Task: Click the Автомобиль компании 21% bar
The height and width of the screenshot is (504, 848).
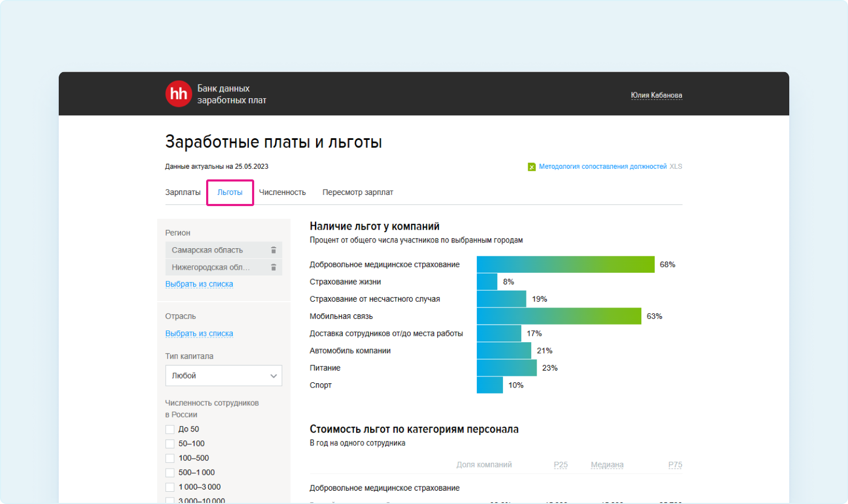Action: tap(504, 351)
